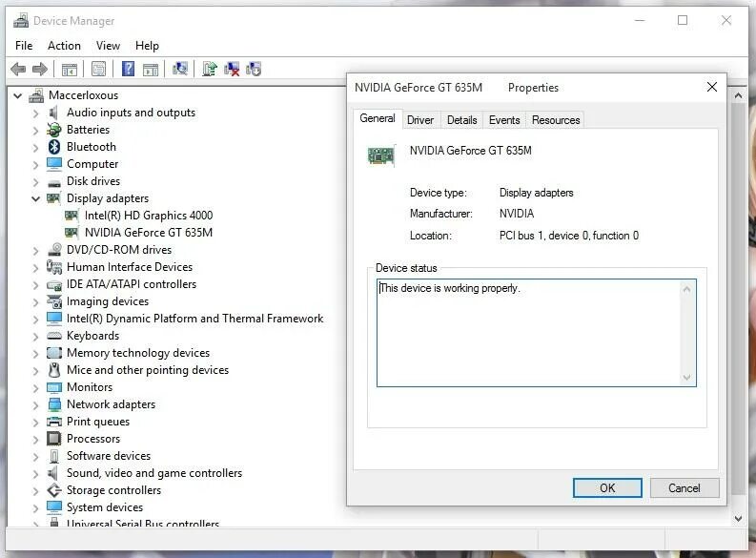Click the Storage controllers icon
The height and width of the screenshot is (558, 756).
coord(54,490)
